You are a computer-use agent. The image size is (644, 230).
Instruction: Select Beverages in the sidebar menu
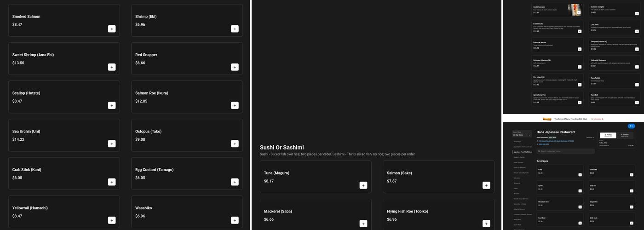point(517,142)
